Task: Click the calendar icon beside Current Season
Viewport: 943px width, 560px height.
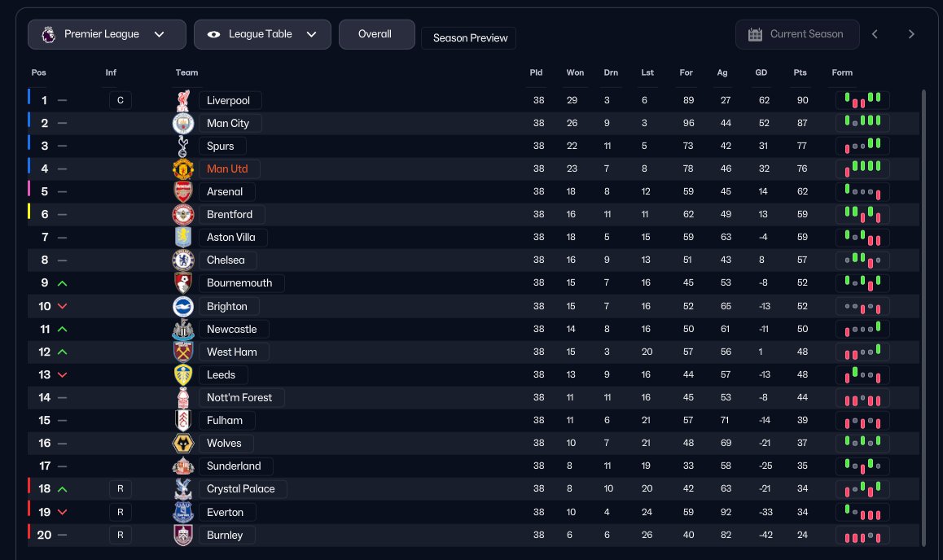Action: coord(755,34)
